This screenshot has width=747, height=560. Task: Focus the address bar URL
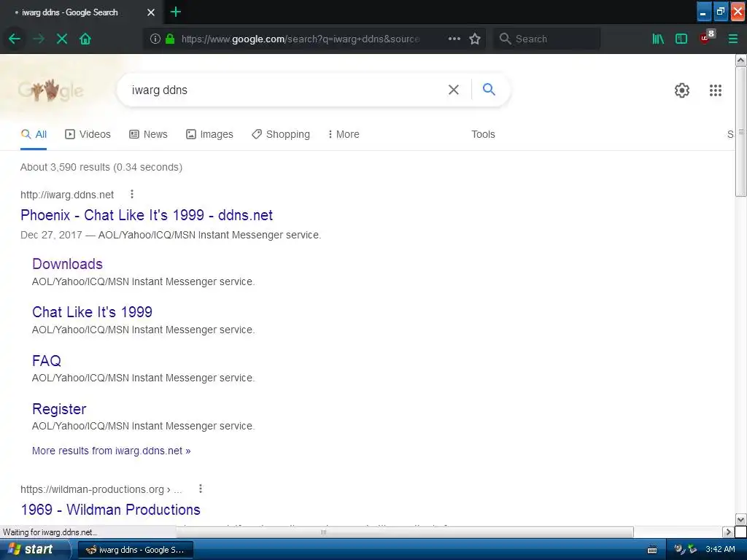pos(300,39)
